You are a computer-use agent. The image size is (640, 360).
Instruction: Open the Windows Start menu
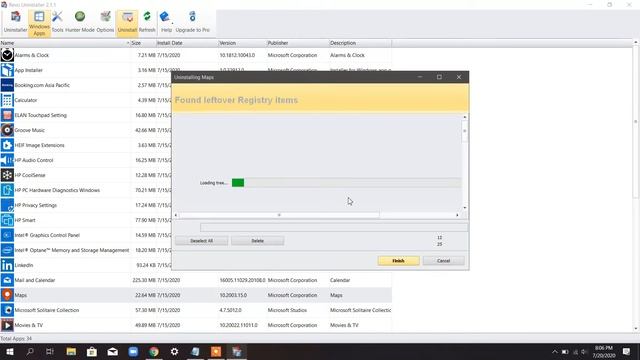click(x=9, y=351)
